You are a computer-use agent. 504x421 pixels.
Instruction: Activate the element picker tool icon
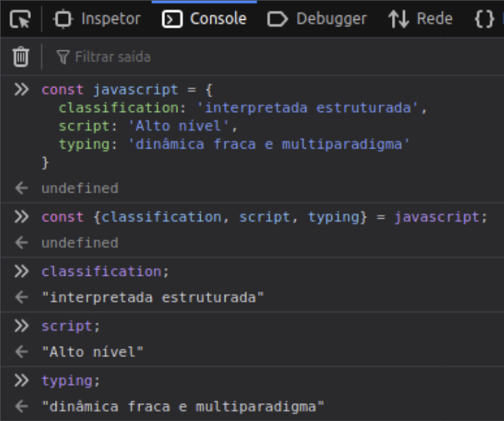click(20, 19)
